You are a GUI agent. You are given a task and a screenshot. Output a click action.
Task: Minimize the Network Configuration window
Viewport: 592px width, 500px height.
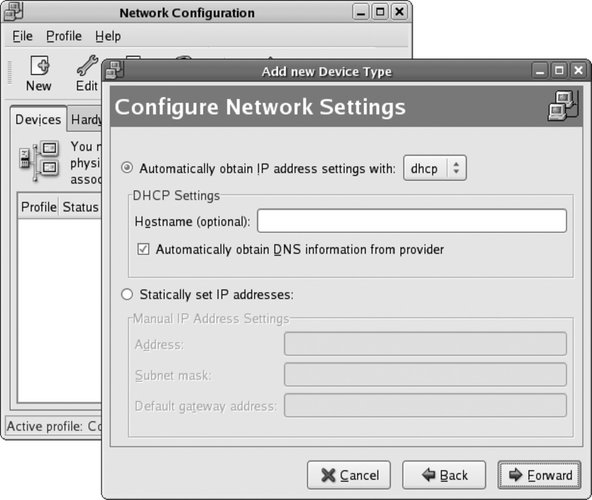click(x=361, y=12)
